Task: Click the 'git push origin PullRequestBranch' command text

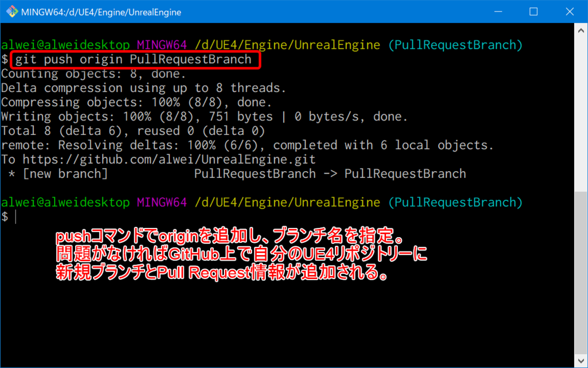Action: [133, 60]
